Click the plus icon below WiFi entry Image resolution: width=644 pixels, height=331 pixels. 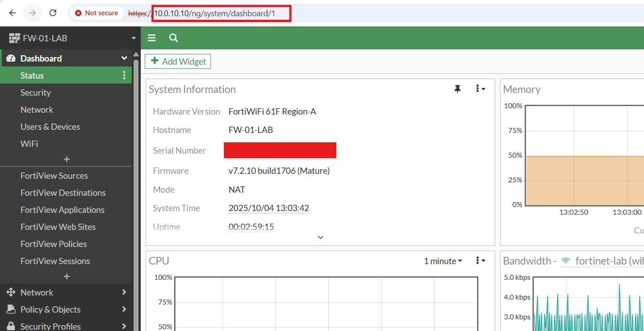(67, 159)
